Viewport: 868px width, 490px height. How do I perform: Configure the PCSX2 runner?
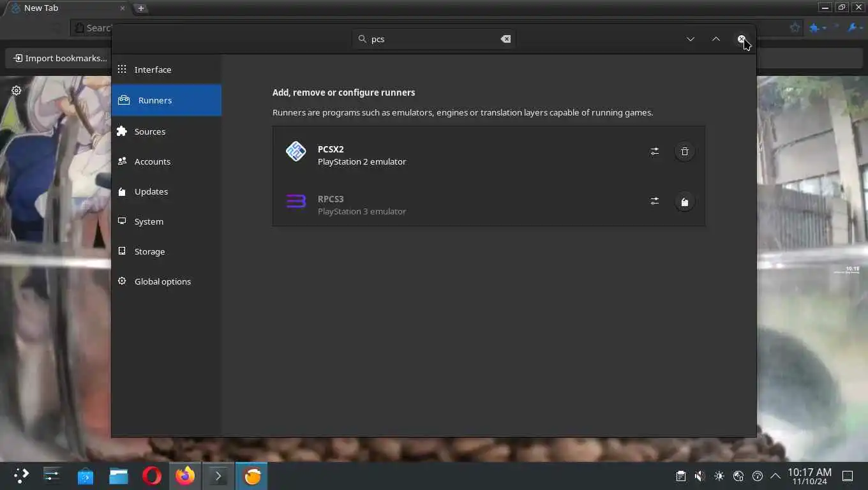654,151
